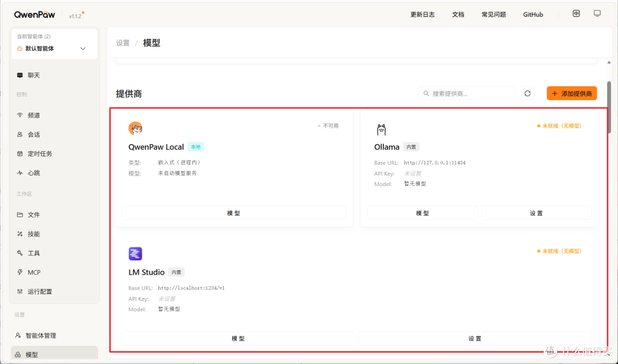This screenshot has height=364, width=618.
Task: Open the 文档 docs link
Action: 458,14
